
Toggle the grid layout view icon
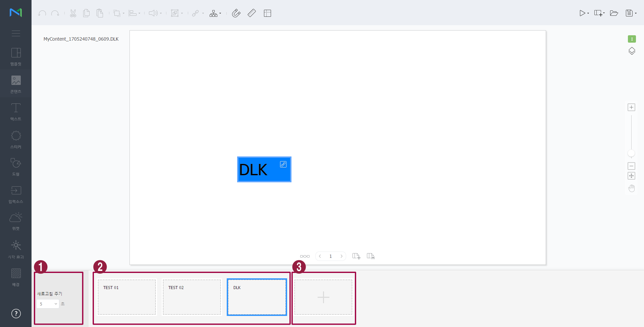pyautogui.click(x=267, y=13)
